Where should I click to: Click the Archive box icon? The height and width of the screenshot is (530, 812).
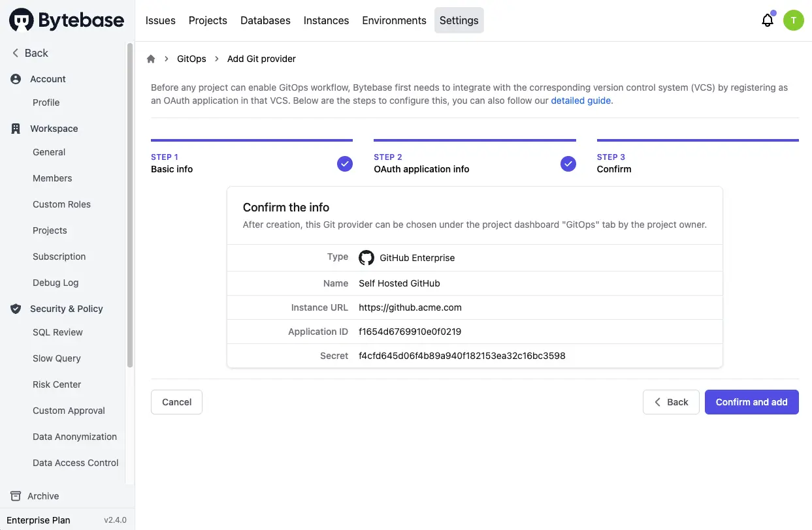pos(16,496)
